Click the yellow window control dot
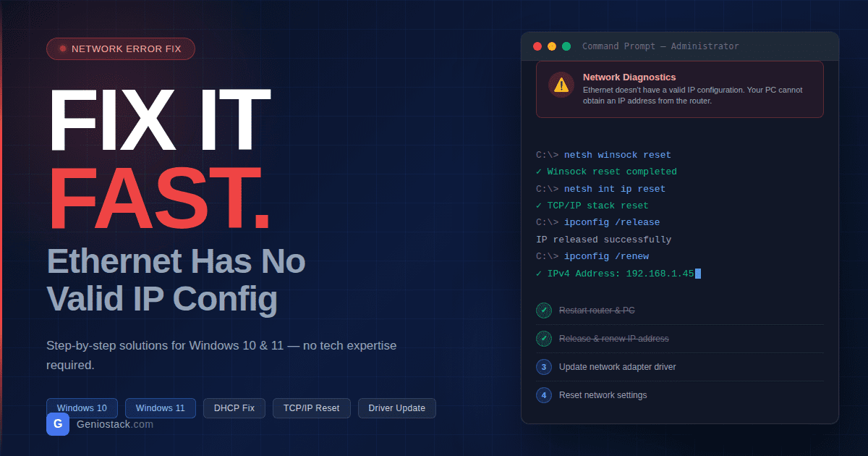Screen dimensions: 868x456 [x=552, y=46]
